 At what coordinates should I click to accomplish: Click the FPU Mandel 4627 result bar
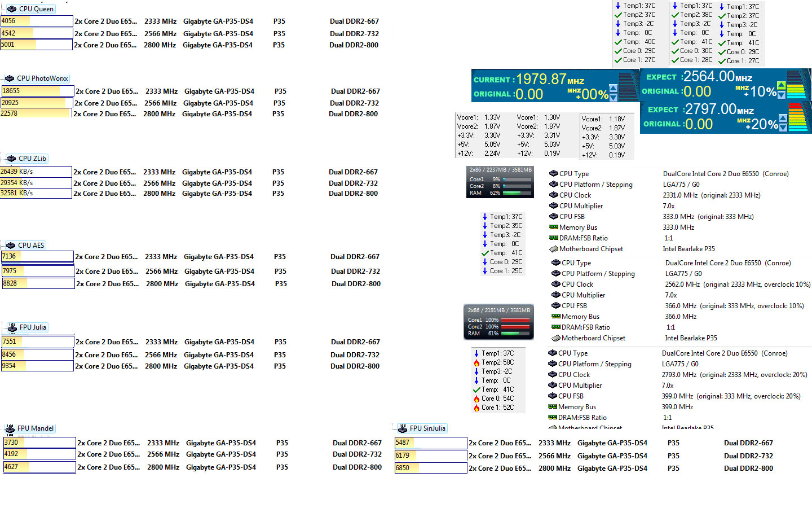pos(39,467)
